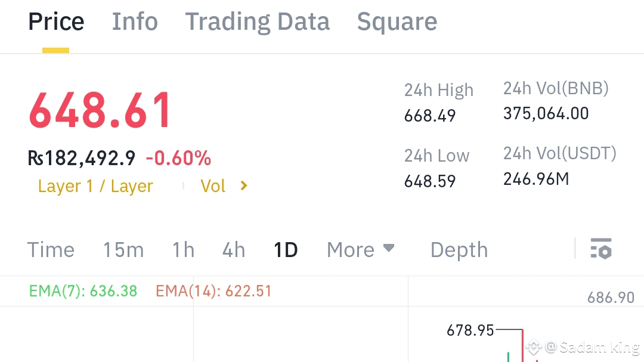Tap the Vol chevron arrow
This screenshot has height=362, width=644.
243,186
